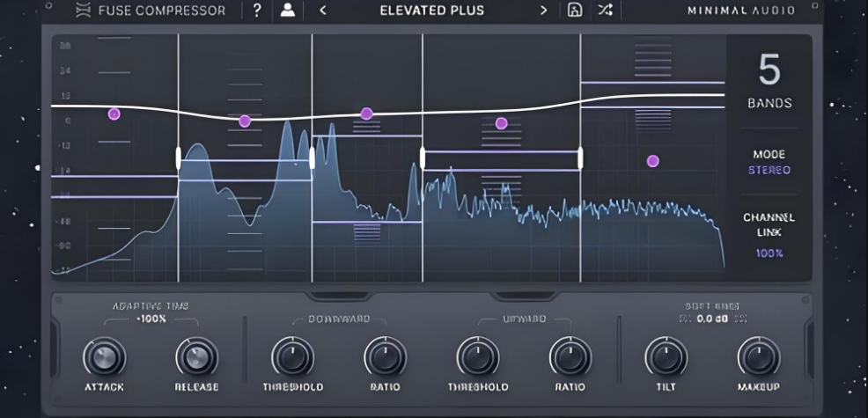This screenshot has width=868, height=418.
Task: Select the fourth band's purple node
Action: (502, 123)
